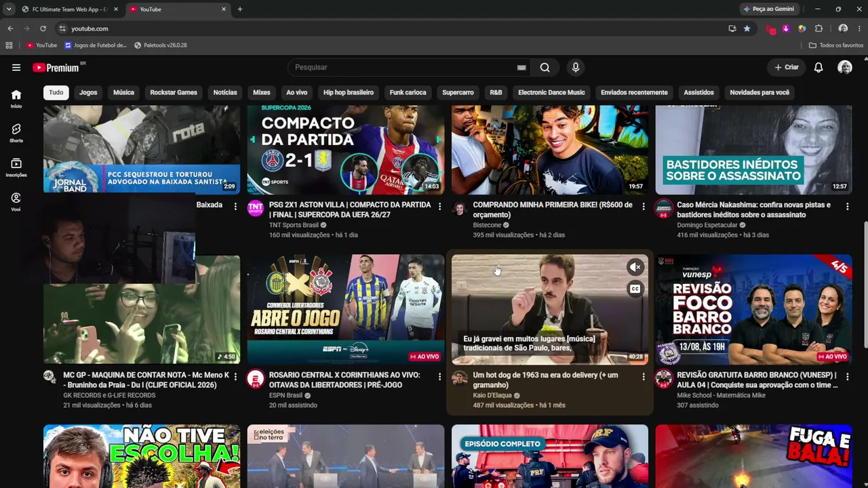Image resolution: width=868 pixels, height=488 pixels.
Task: Reload the YouTube page
Action: point(43,28)
